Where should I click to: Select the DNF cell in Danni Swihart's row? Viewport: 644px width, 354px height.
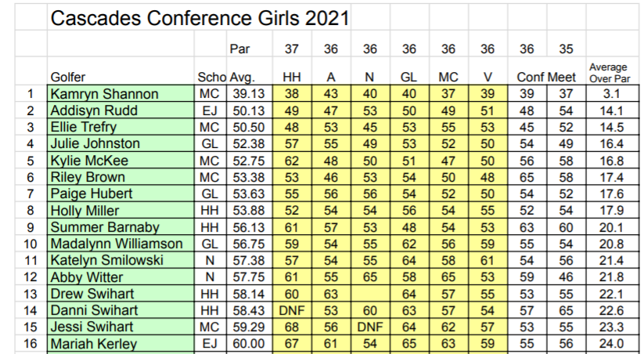coord(291,311)
